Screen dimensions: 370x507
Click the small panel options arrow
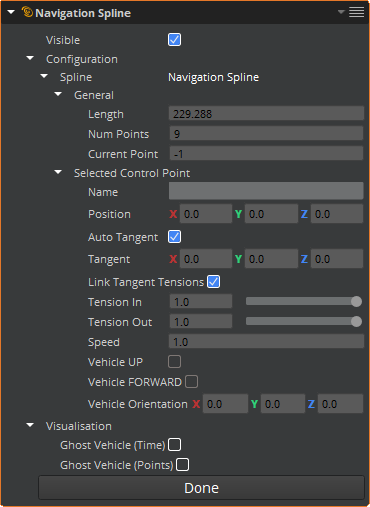(341, 12)
